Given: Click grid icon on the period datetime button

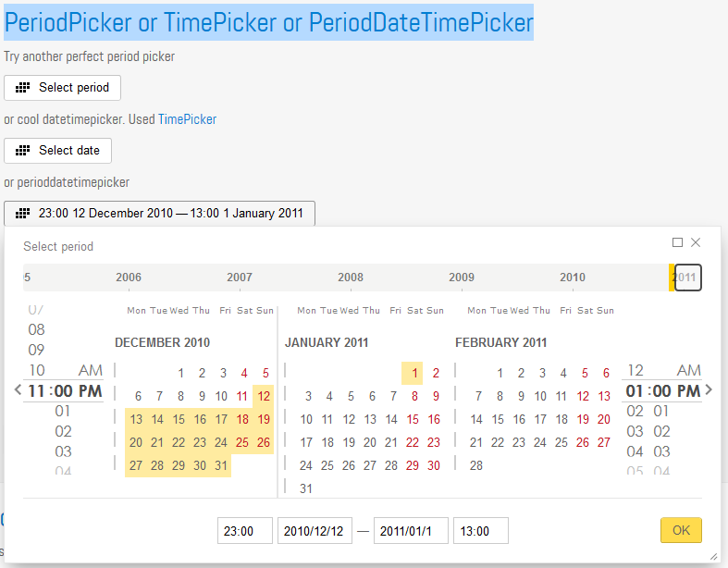Looking at the screenshot, I should pos(23,214).
